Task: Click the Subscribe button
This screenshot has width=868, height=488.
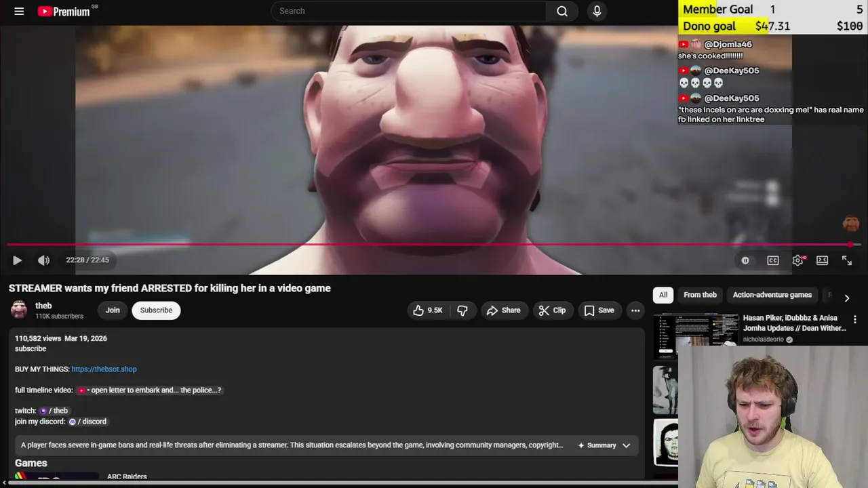Action: tap(156, 310)
